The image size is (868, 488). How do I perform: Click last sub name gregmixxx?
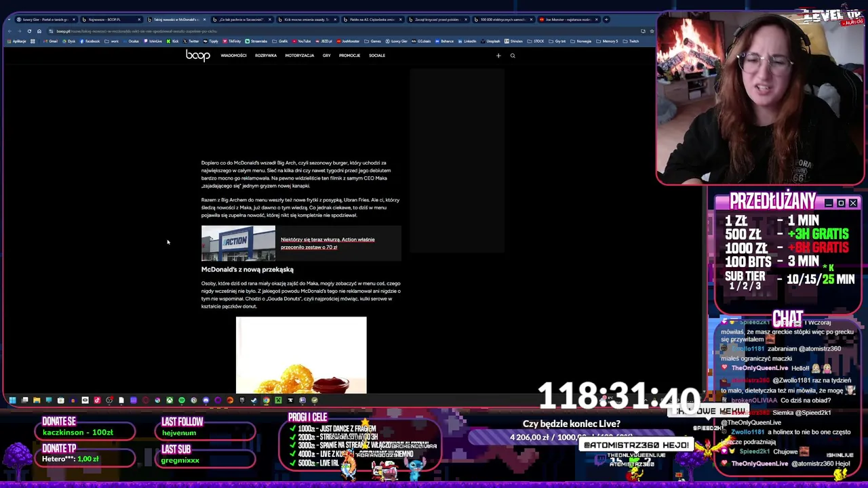pos(180,460)
